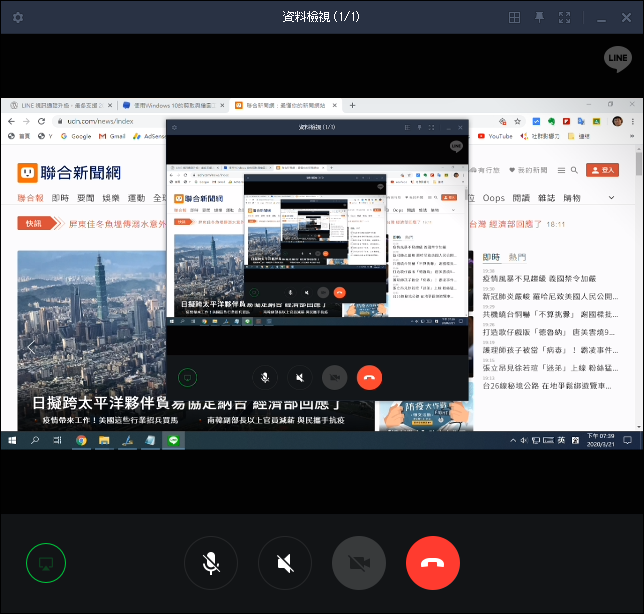644x614 pixels.
Task: Focus the udn.com/news/index address bar
Action: pos(100,121)
